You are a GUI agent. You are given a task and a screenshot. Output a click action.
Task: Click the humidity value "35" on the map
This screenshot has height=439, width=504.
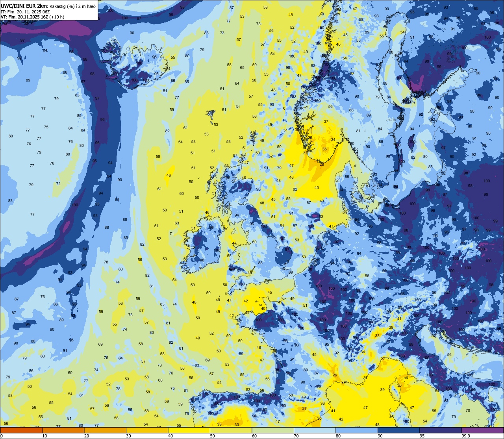(x=324, y=149)
